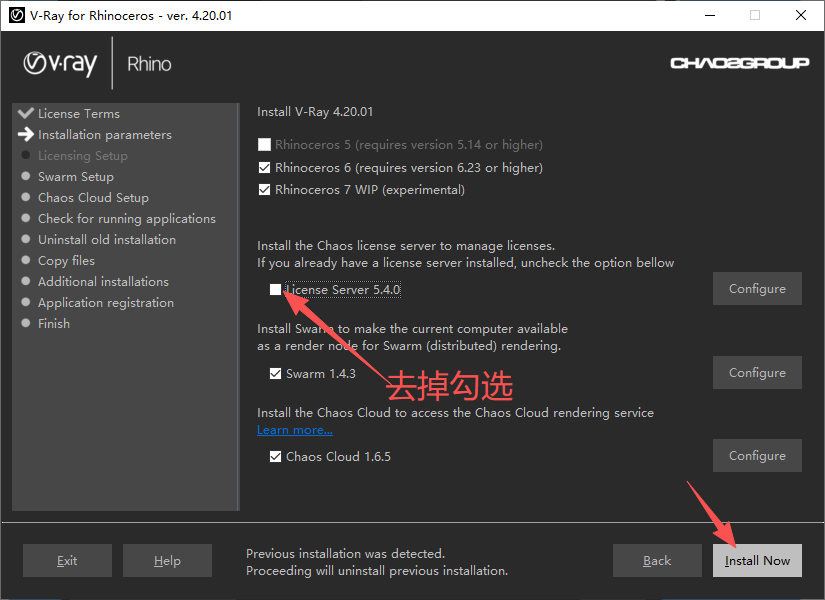Click the V-Ray logo in header
The height and width of the screenshot is (600, 825).
[60, 64]
